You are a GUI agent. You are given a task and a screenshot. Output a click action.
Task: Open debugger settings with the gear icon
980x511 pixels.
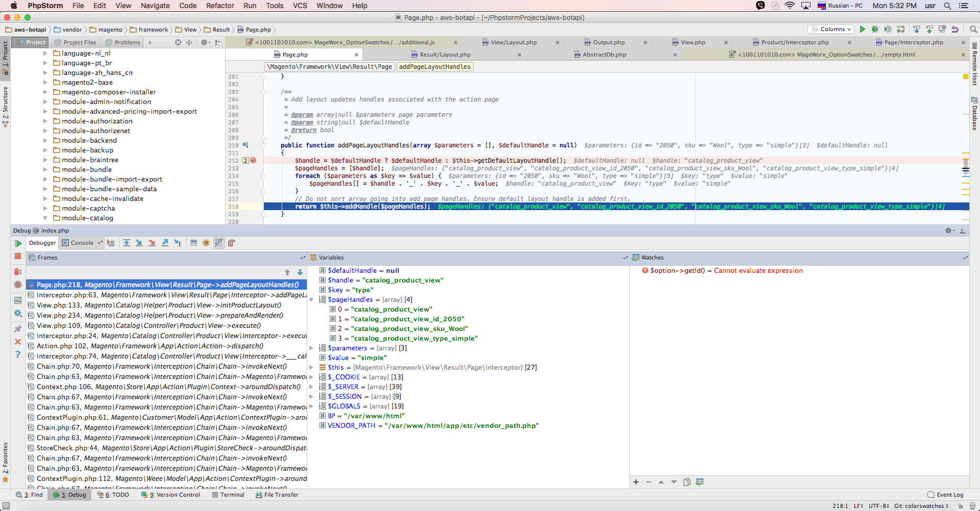(x=18, y=313)
